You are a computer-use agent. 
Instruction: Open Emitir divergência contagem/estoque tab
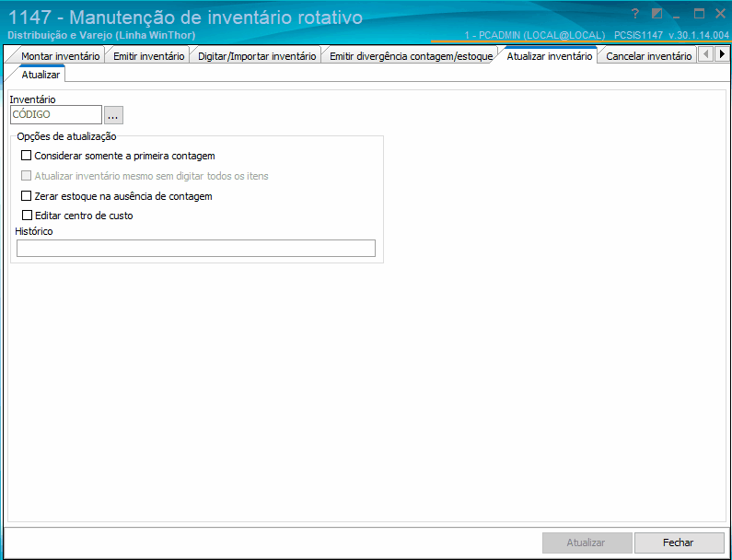point(412,56)
